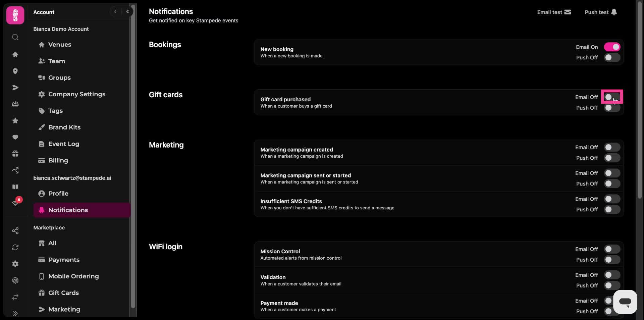Viewport: 644px width, 320px height.
Task: Trigger the Push test button
Action: pos(600,12)
